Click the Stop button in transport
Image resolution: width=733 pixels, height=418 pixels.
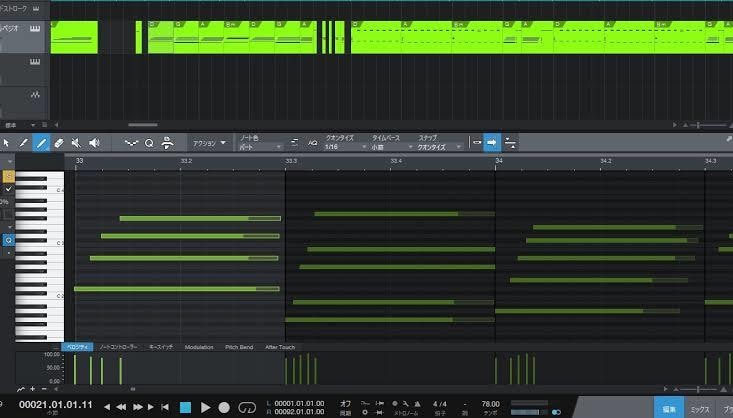[x=186, y=407]
